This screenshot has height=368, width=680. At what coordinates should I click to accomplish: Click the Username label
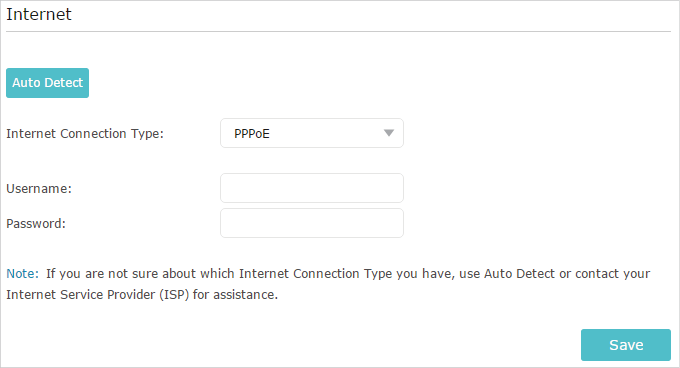click(39, 189)
